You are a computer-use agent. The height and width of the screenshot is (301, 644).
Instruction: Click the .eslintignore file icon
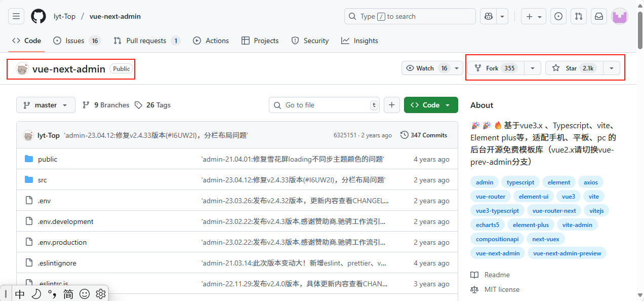pyautogui.click(x=29, y=263)
